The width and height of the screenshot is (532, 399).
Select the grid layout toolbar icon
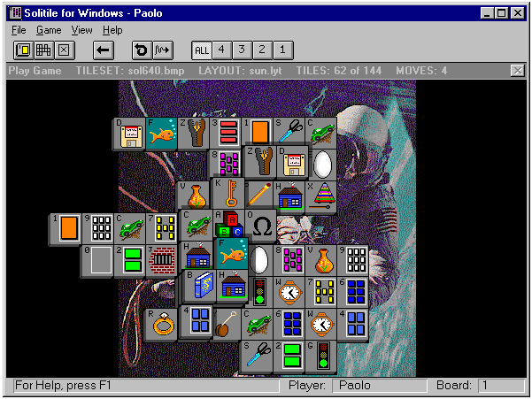tap(43, 50)
